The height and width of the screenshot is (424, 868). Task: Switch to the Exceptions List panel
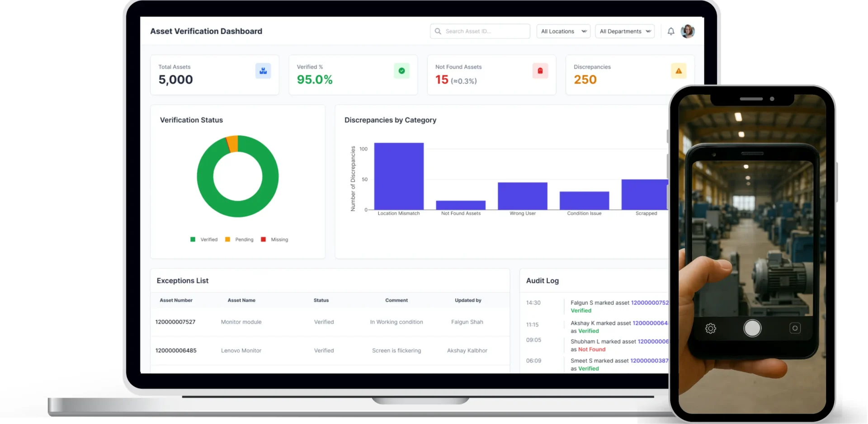tap(182, 280)
